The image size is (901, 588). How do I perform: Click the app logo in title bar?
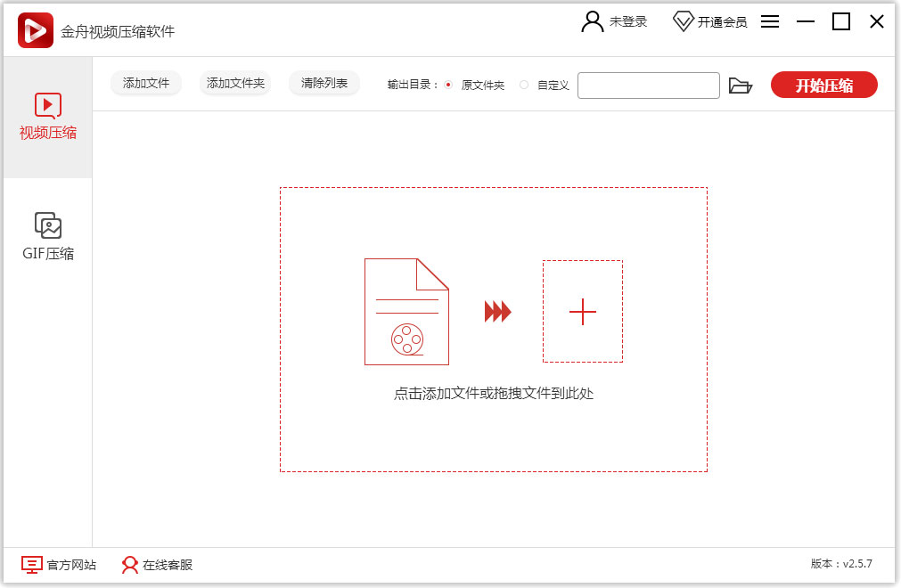pos(36,30)
